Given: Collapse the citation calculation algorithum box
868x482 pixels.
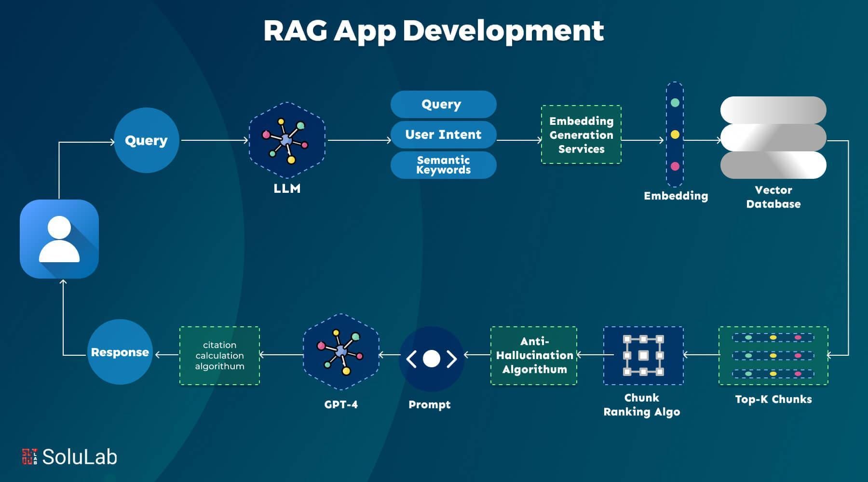Looking at the screenshot, I should (x=219, y=355).
